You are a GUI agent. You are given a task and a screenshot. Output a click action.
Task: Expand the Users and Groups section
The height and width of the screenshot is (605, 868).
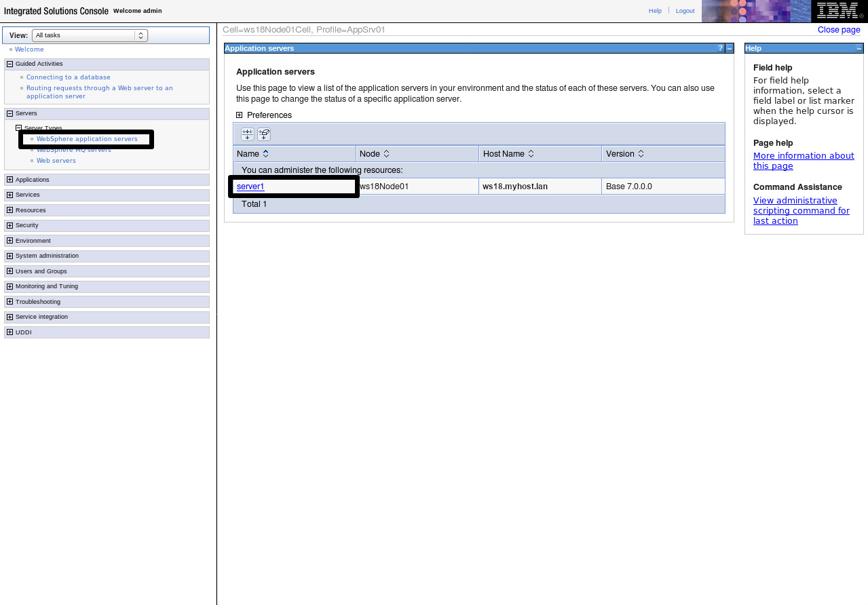click(10, 271)
